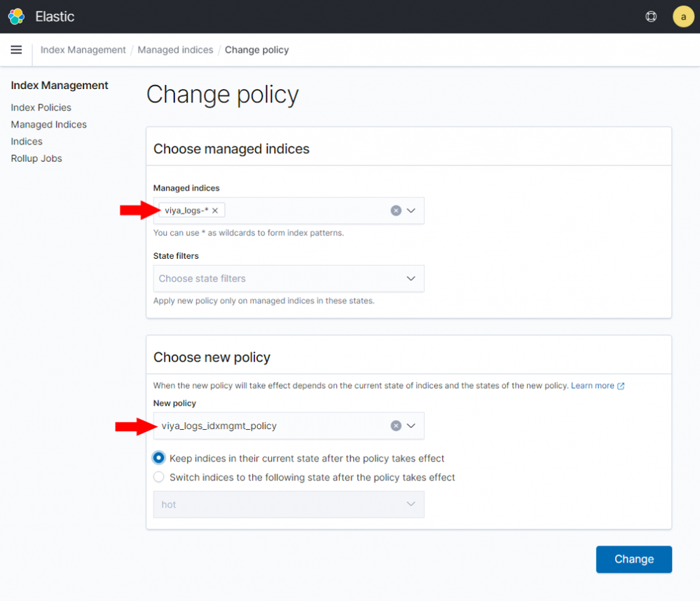
Task: Open Rollup Jobs in sidebar
Action: pyautogui.click(x=36, y=158)
